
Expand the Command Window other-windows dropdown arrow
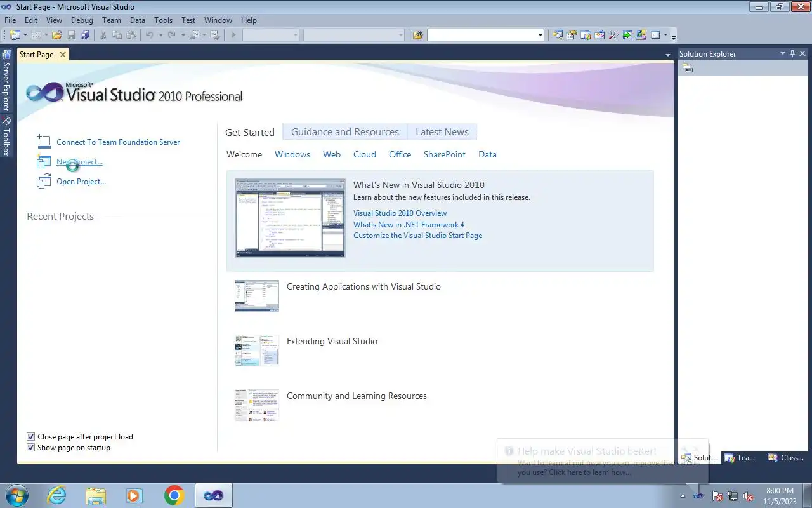(x=665, y=35)
